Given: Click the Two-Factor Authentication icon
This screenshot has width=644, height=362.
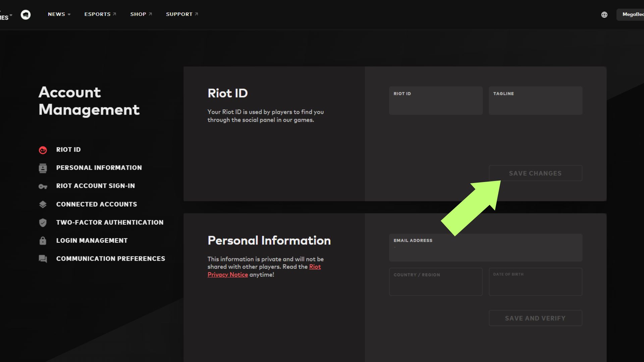Looking at the screenshot, I should pos(43,222).
